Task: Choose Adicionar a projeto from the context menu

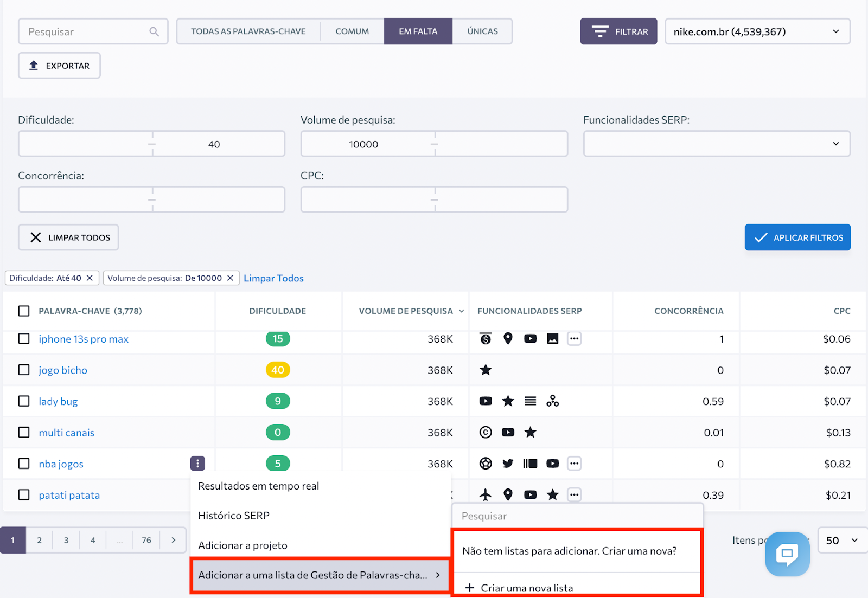Action: pyautogui.click(x=242, y=545)
